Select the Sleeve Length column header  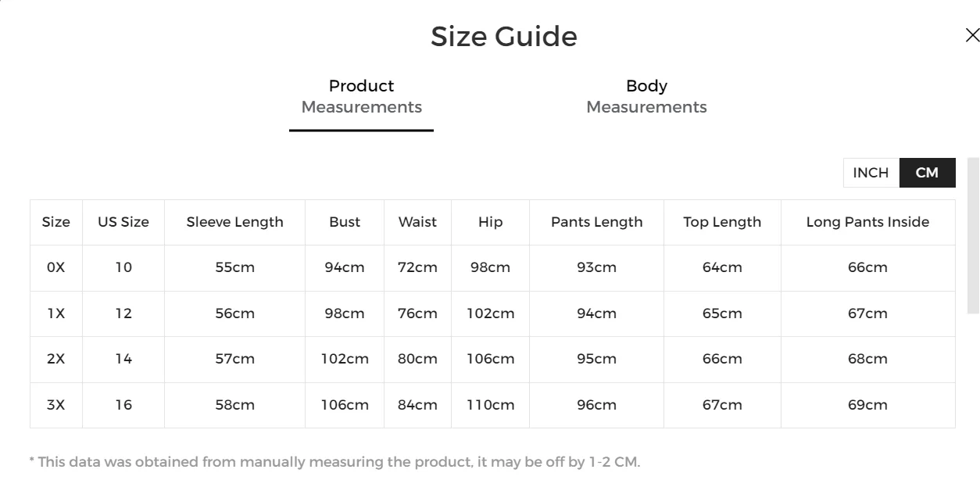click(x=234, y=222)
